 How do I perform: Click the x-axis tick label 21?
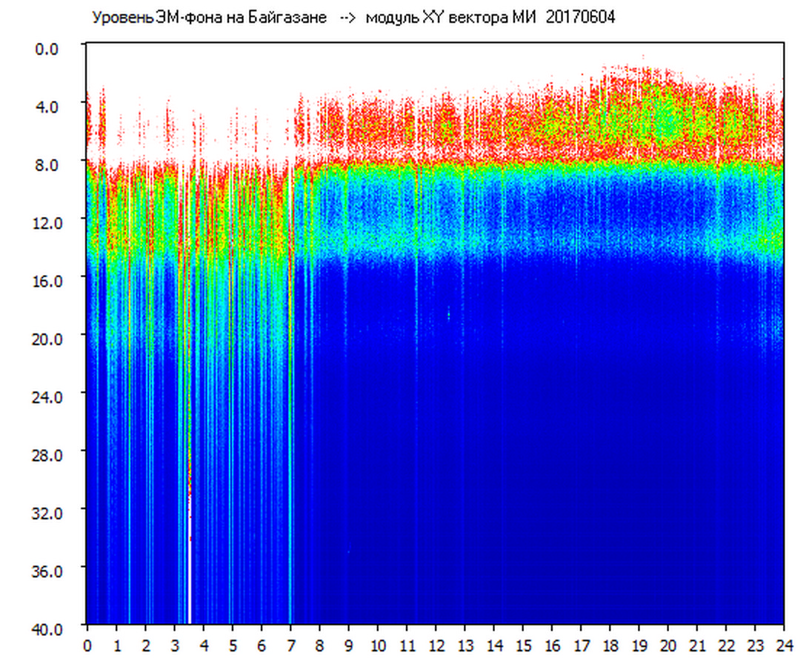697,646
